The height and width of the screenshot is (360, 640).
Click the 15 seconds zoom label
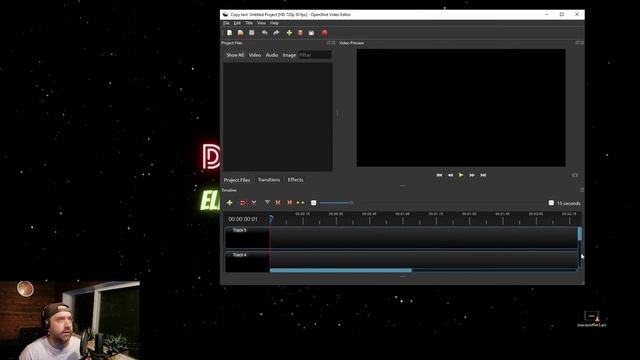coord(569,203)
